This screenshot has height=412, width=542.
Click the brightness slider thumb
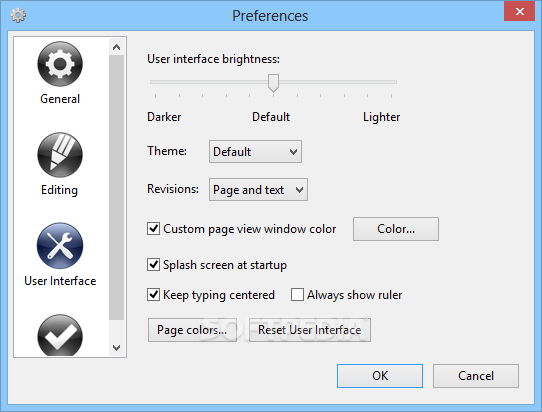point(273,83)
